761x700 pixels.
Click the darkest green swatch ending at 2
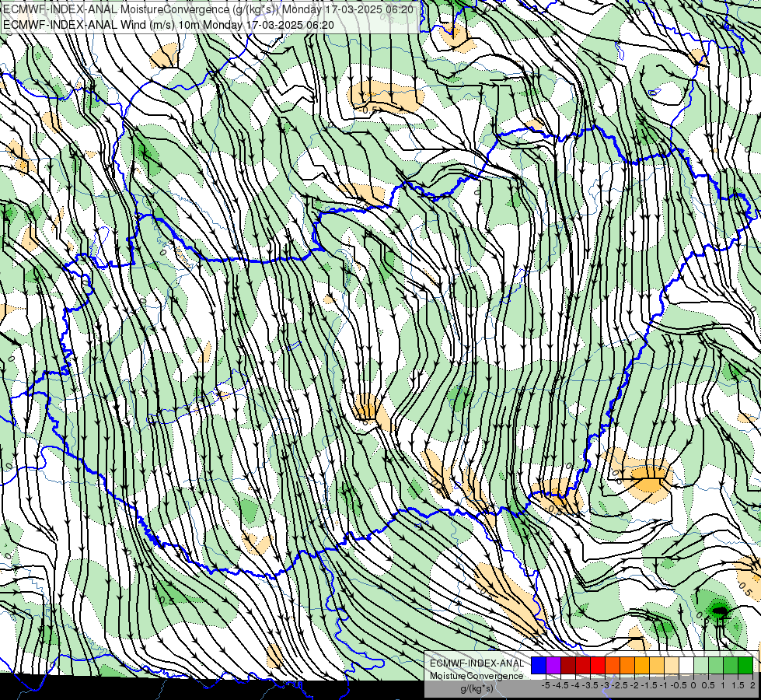click(745, 666)
